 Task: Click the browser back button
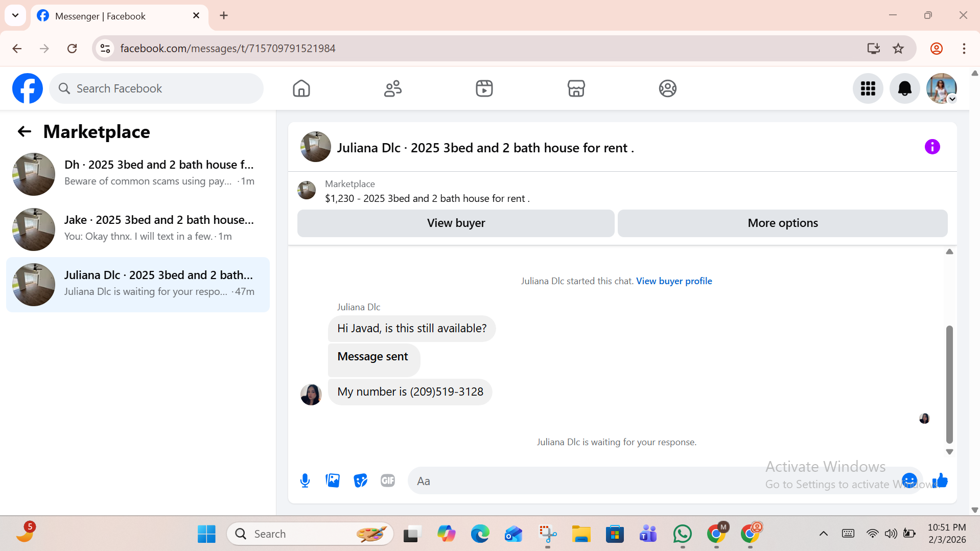coord(17,49)
